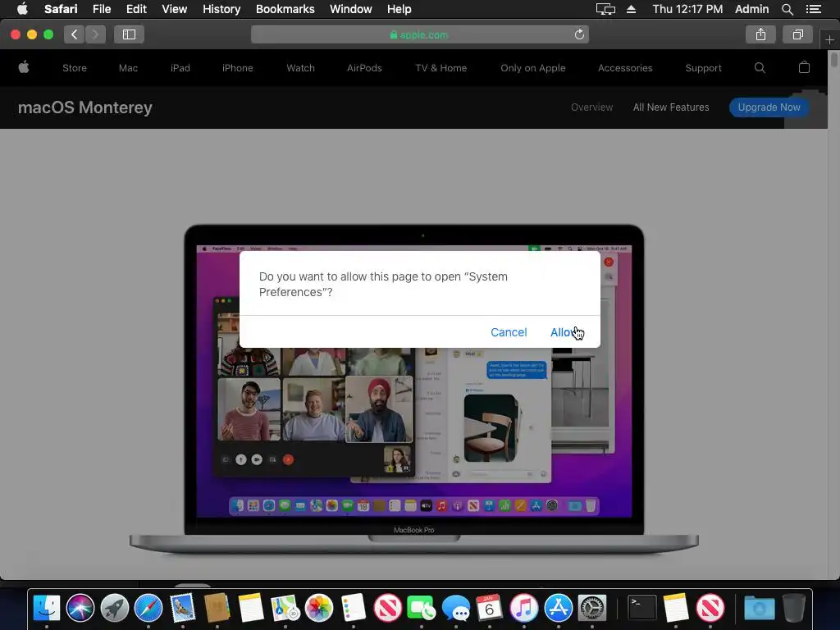The height and width of the screenshot is (630, 840).
Task: Open the Trash in the Dock
Action: pos(793,609)
